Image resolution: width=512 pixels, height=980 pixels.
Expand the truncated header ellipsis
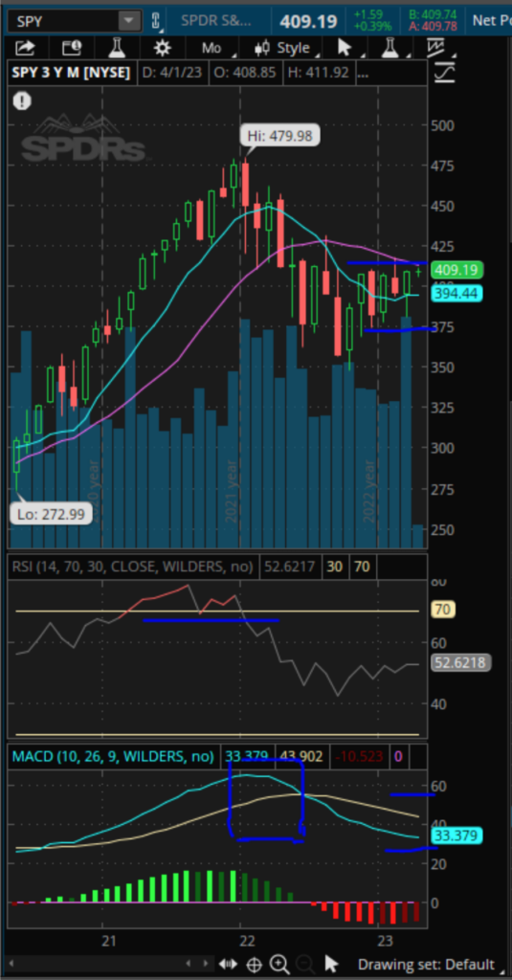tap(363, 73)
